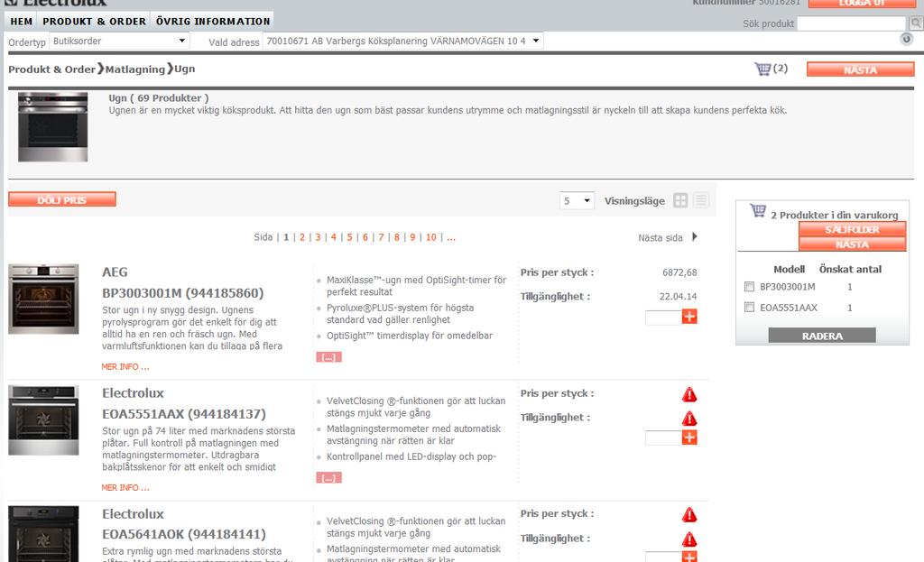The image size is (924, 562).
Task: Click the LOGGA UT button
Action: tap(862, 3)
